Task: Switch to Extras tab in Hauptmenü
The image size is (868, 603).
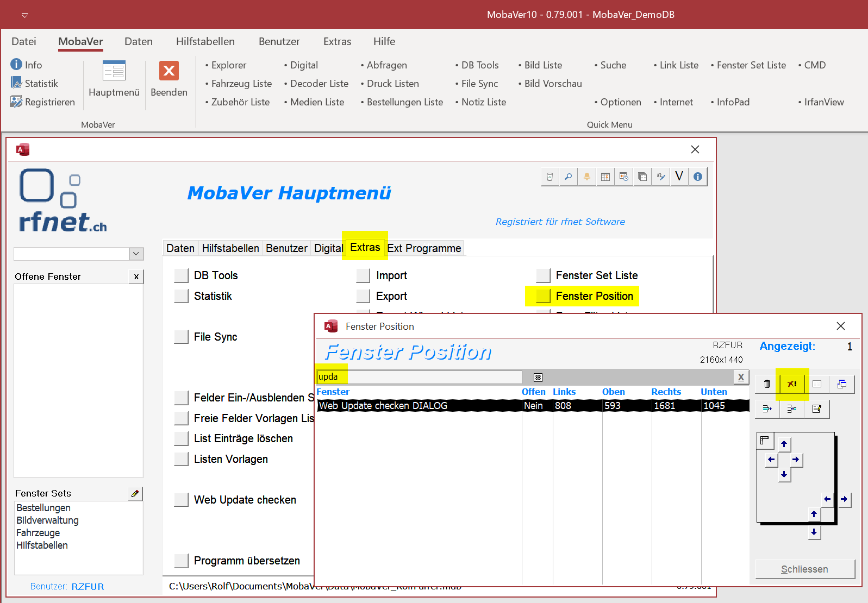Action: pyautogui.click(x=365, y=247)
